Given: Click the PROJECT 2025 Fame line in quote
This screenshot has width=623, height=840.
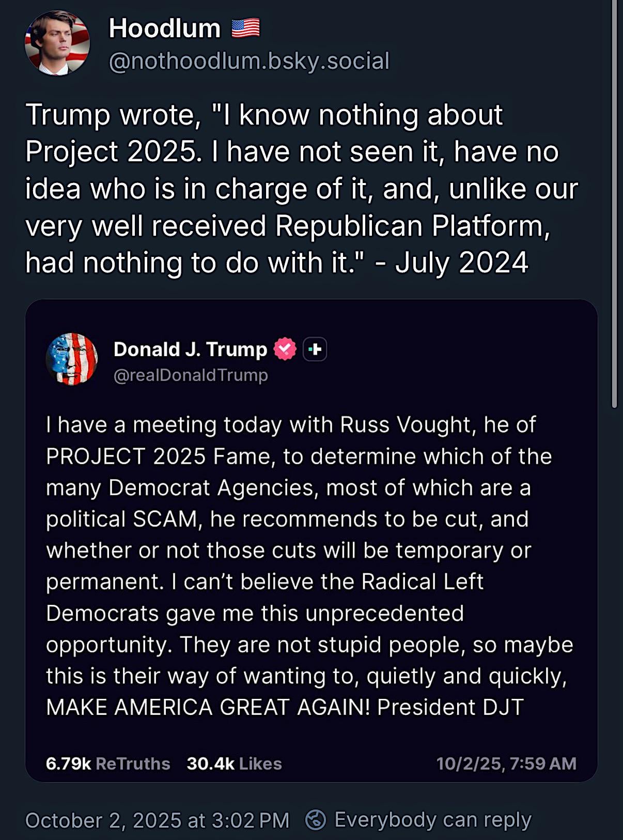Looking at the screenshot, I should click(299, 456).
